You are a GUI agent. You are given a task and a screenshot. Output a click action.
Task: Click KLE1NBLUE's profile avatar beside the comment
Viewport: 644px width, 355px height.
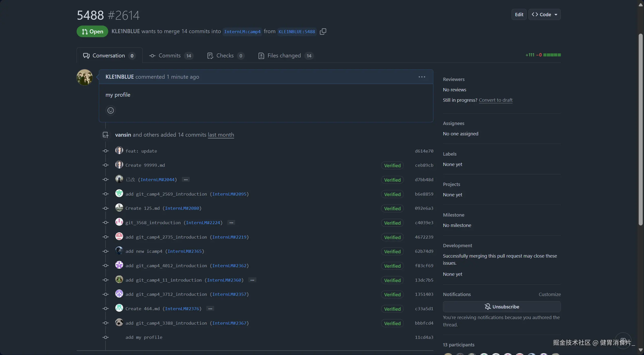pyautogui.click(x=84, y=77)
